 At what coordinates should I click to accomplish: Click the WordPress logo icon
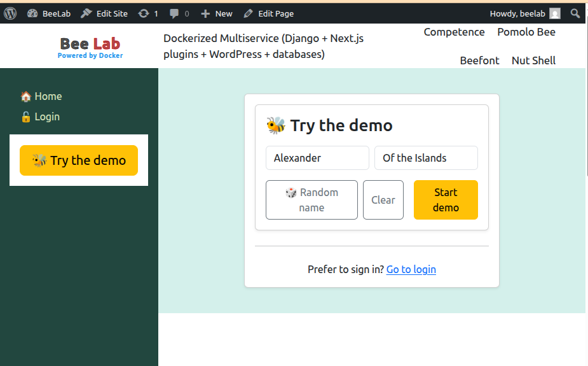tap(10, 13)
